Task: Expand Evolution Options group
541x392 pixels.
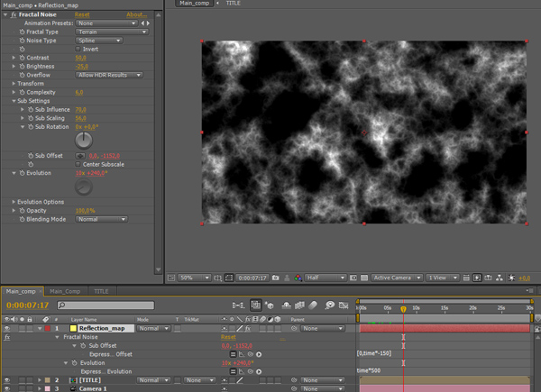Action: coord(14,202)
